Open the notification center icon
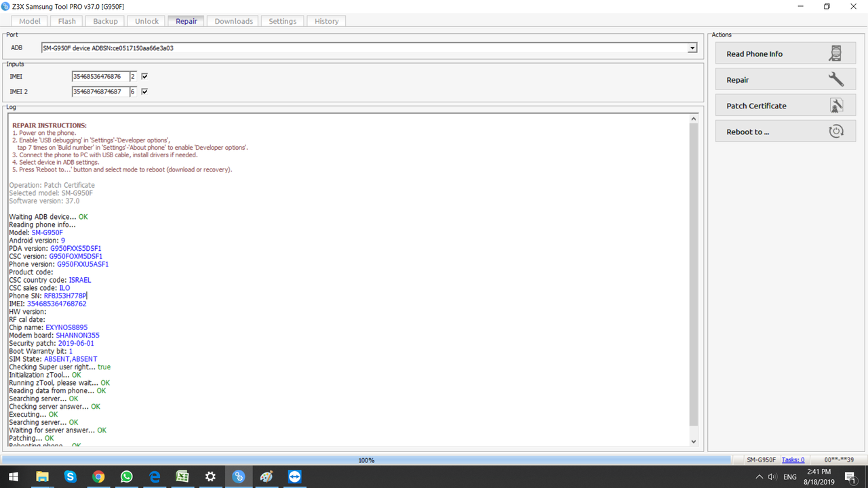 tap(850, 477)
